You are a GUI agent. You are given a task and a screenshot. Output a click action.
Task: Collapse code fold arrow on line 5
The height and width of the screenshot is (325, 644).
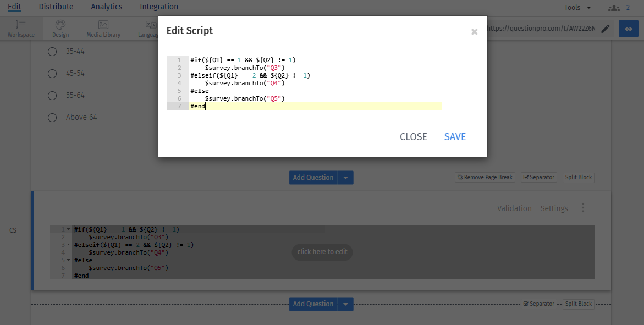[x=68, y=260]
